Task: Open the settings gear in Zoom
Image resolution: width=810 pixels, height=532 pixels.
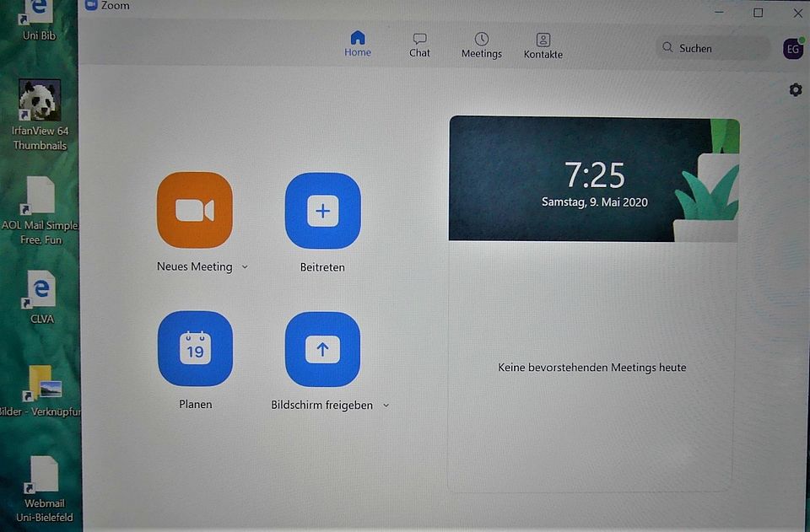Action: 796,89
